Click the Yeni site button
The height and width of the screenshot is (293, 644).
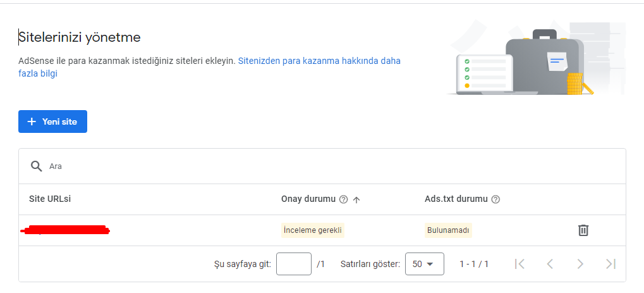(x=52, y=122)
